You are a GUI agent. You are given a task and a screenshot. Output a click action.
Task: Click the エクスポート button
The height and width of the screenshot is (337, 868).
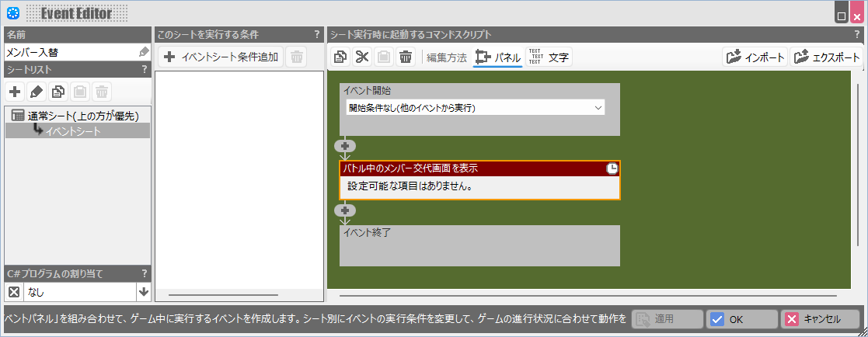click(x=826, y=57)
